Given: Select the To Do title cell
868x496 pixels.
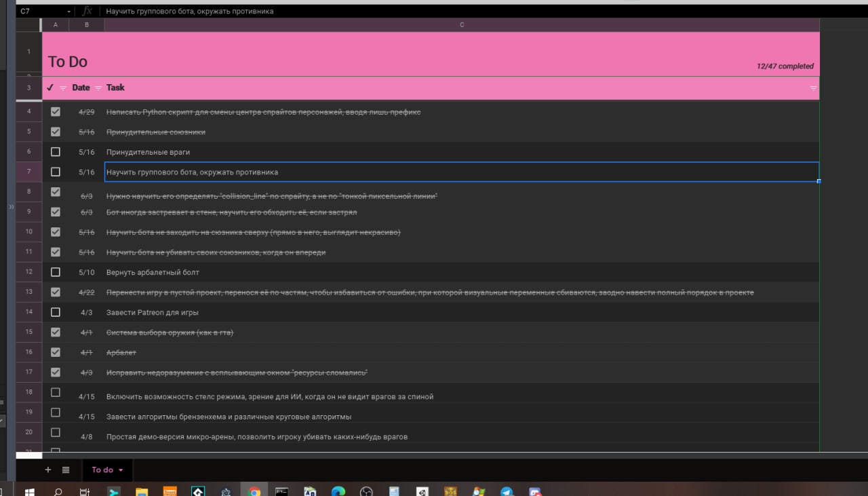Looking at the screenshot, I should point(68,62).
